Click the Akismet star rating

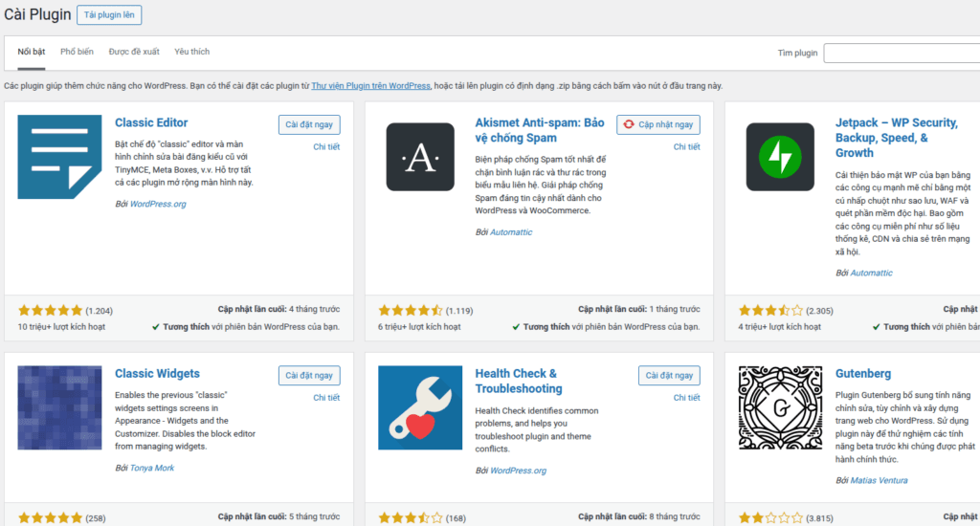411,311
